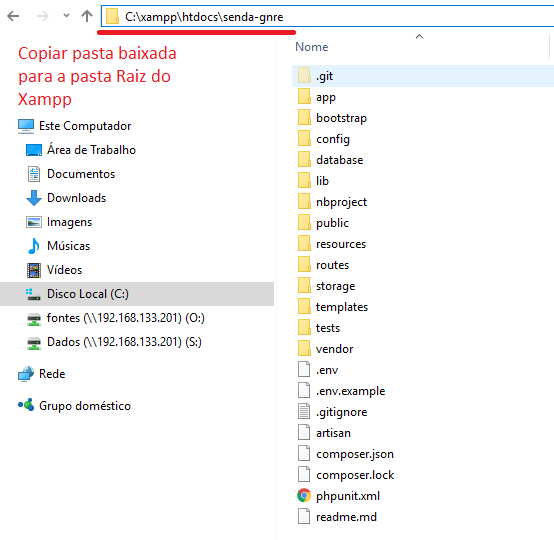Select the Vídeos film icon
The image size is (554, 540).
click(34, 270)
